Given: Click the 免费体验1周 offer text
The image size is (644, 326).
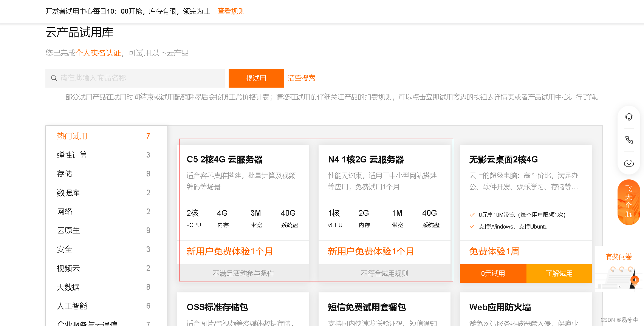Looking at the screenshot, I should pos(494,252).
